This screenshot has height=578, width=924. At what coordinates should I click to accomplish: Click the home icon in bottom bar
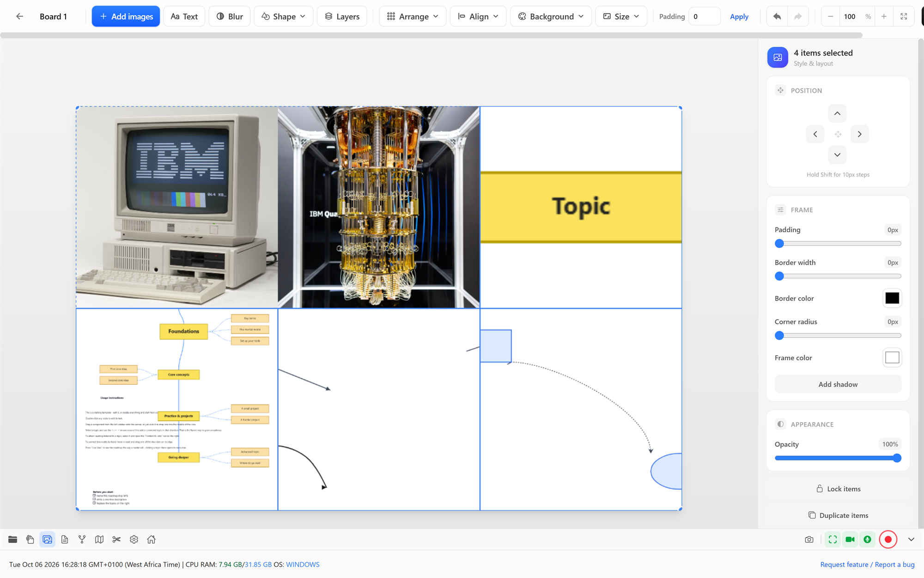click(151, 539)
